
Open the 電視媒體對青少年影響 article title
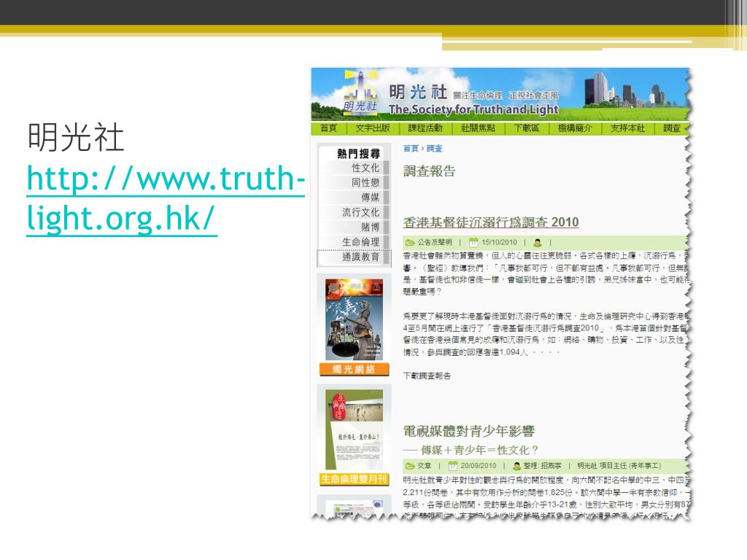click(x=469, y=432)
